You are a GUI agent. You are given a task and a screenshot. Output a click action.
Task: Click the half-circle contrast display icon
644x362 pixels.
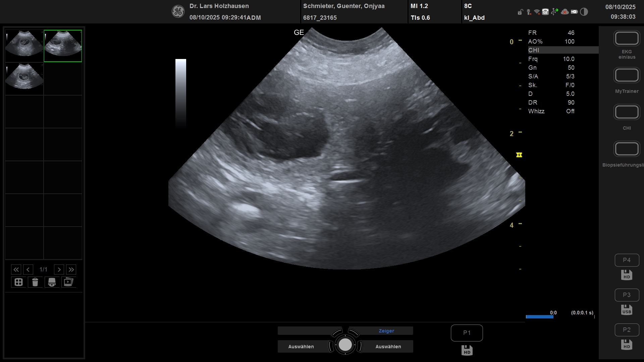584,12
